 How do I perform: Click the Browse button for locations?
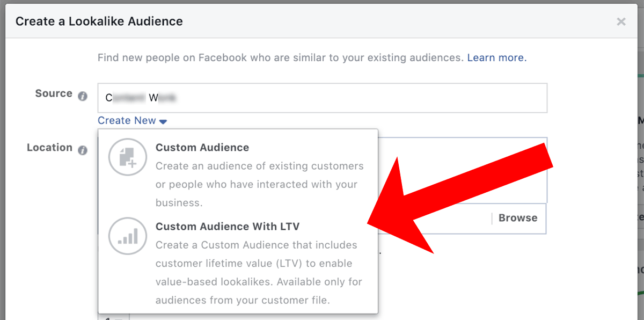click(518, 218)
